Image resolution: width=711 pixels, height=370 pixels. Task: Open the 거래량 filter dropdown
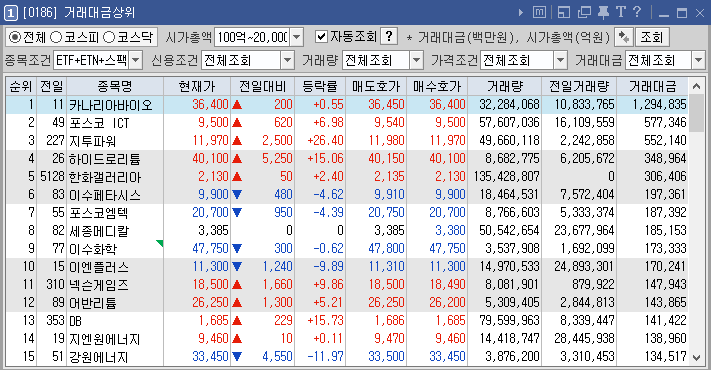coord(416,60)
